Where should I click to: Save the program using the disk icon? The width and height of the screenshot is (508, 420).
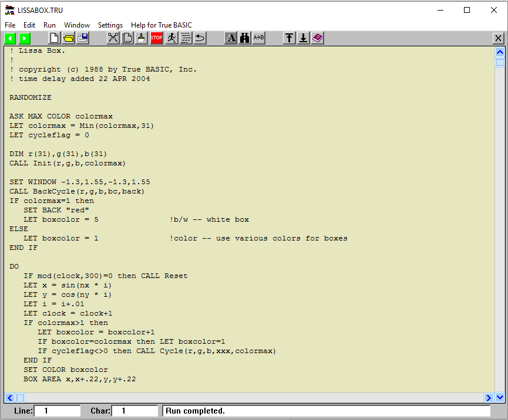(x=82, y=38)
